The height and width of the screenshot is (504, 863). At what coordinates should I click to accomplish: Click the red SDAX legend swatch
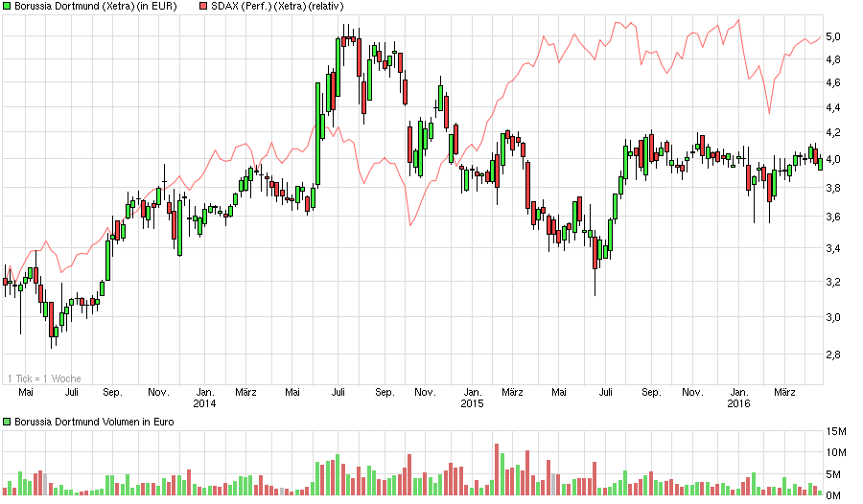[203, 6]
